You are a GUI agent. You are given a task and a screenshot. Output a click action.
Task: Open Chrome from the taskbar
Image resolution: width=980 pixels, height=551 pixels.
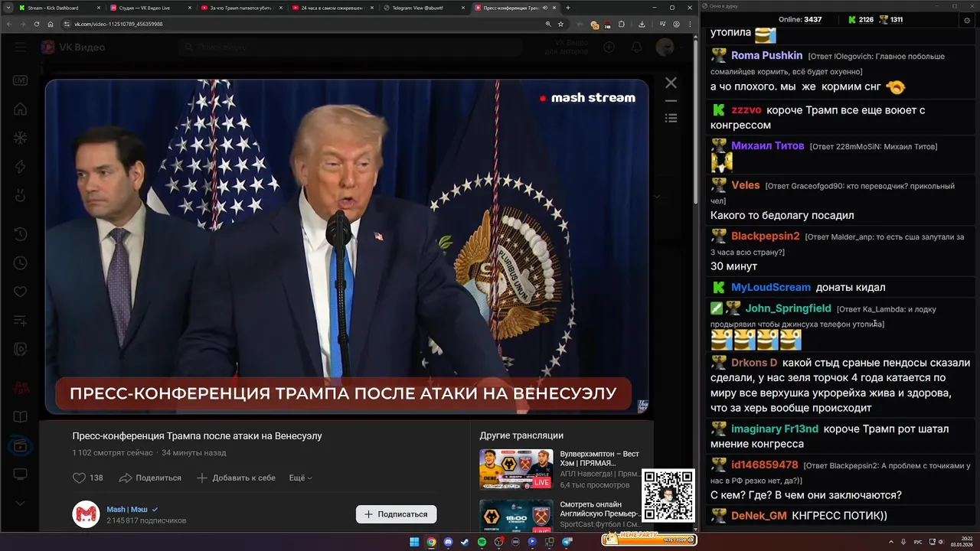[x=431, y=542]
